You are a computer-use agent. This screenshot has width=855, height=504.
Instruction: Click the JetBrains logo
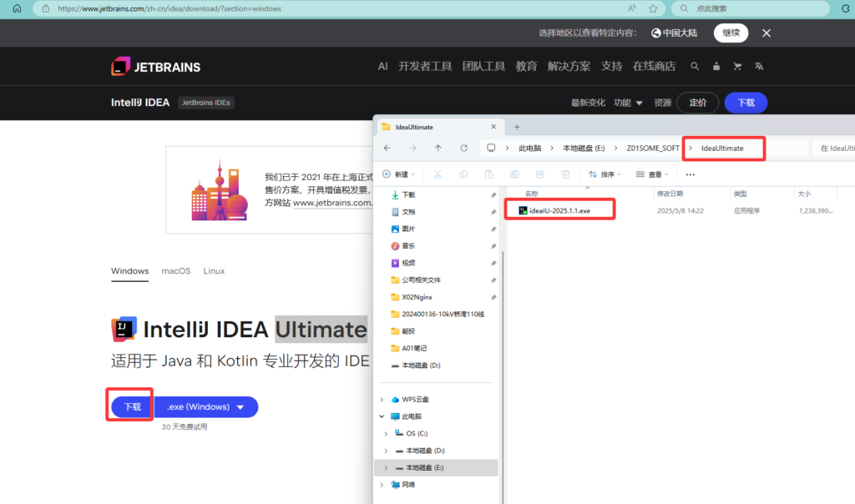156,67
